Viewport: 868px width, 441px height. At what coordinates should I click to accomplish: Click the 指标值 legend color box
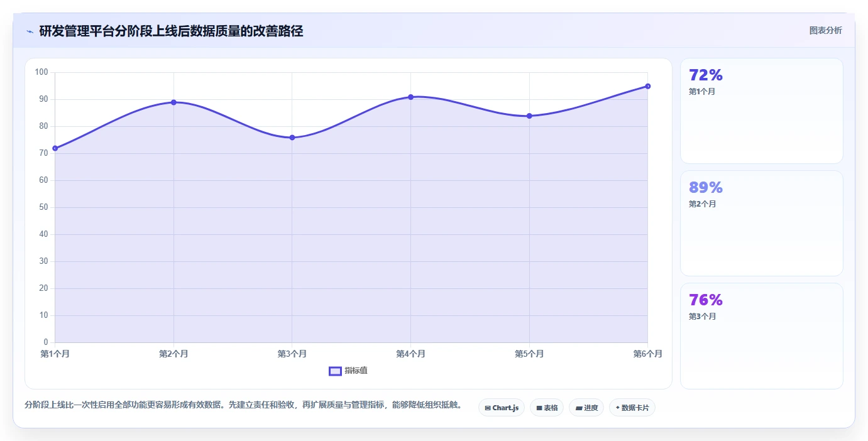click(x=335, y=371)
